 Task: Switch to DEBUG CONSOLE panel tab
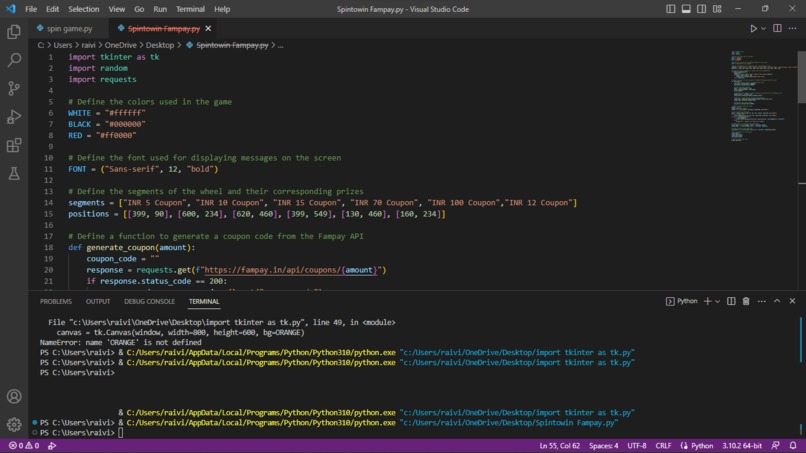click(x=149, y=301)
